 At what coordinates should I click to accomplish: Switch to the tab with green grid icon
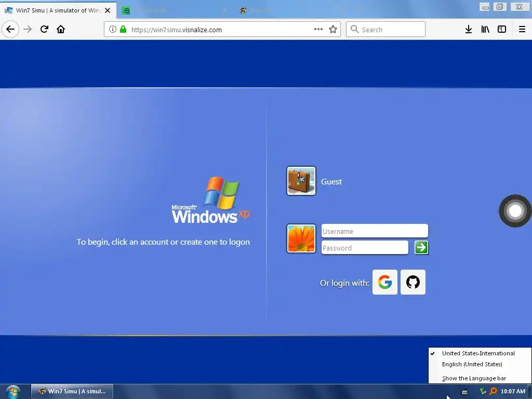click(x=175, y=10)
